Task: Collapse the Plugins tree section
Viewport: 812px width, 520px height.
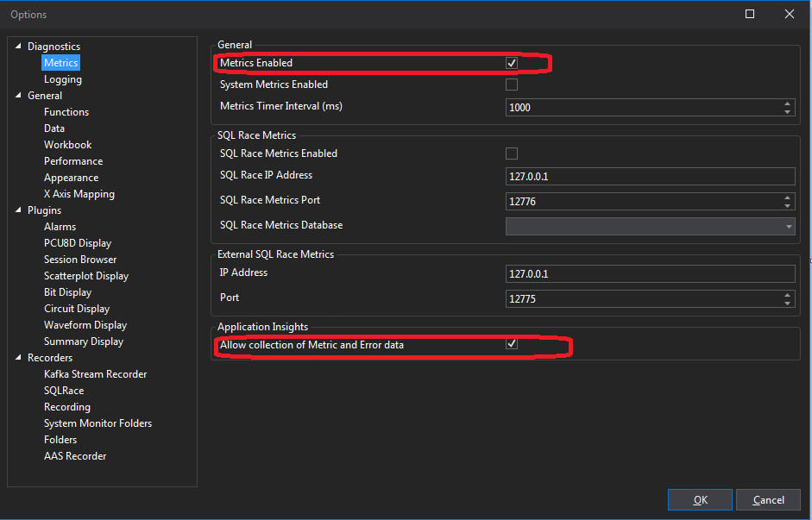Action: [x=18, y=210]
